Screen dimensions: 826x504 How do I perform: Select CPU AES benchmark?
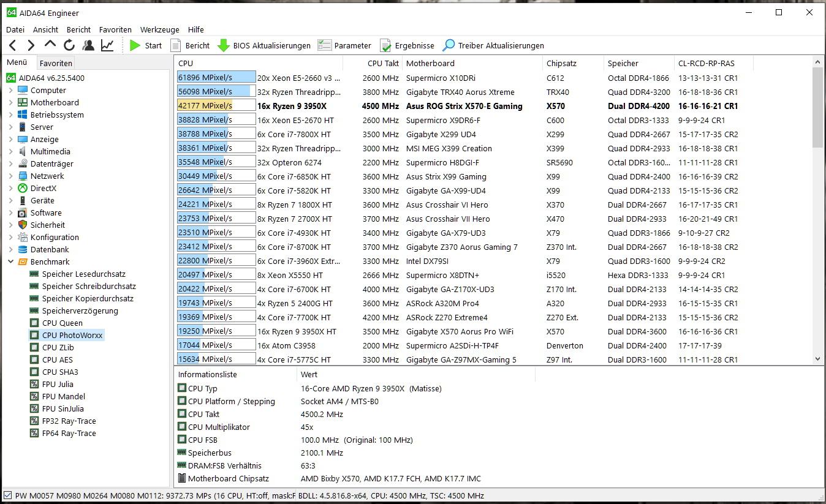tap(57, 359)
